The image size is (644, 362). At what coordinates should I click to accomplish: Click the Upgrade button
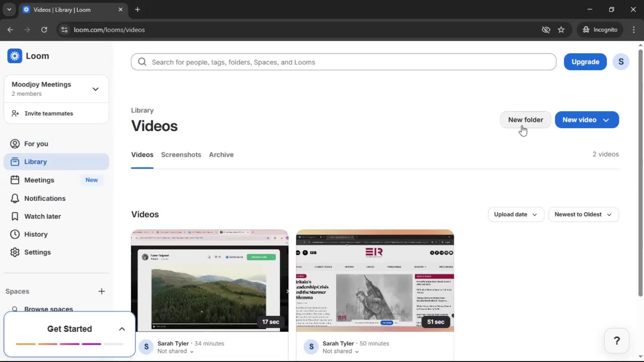(585, 62)
